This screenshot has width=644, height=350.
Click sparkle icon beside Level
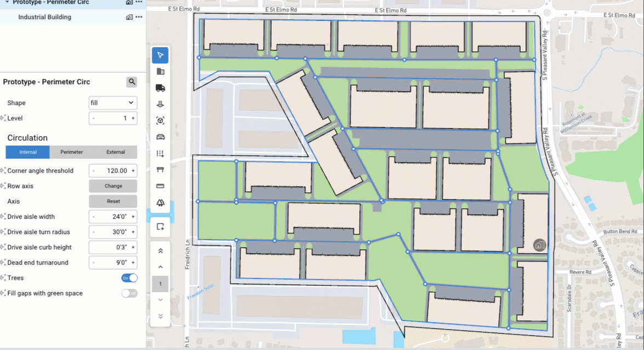tap(3, 118)
